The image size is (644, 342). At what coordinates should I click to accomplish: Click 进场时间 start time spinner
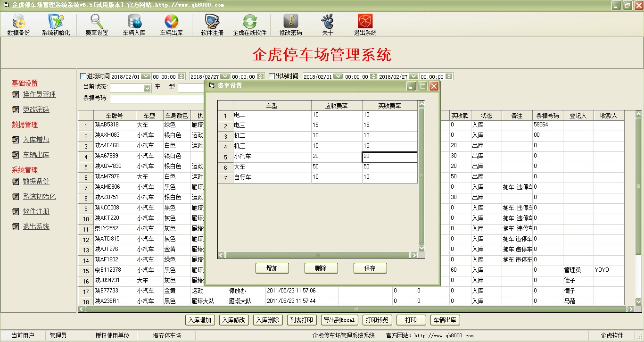181,76
